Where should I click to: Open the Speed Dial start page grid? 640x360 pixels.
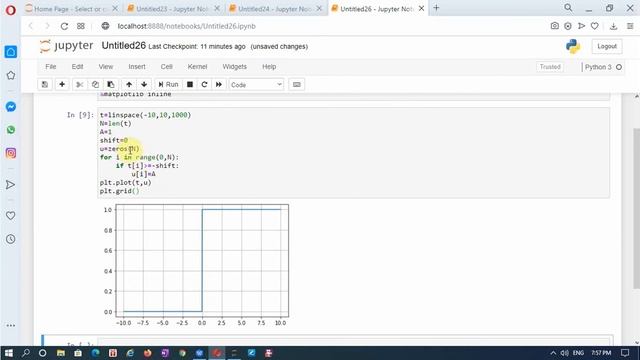click(x=81, y=26)
